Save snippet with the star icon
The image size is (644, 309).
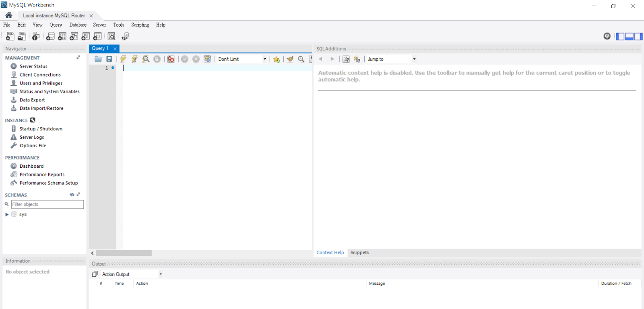(x=277, y=59)
